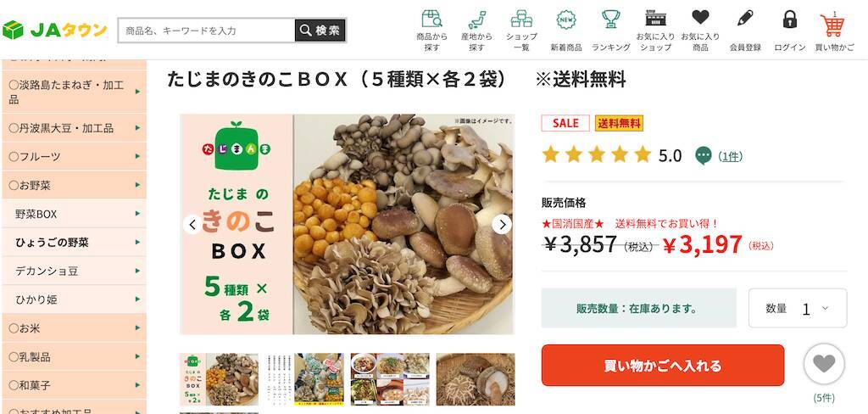The width and height of the screenshot is (868, 414).
Task: Click the ログイン padlock icon
Action: point(790,19)
